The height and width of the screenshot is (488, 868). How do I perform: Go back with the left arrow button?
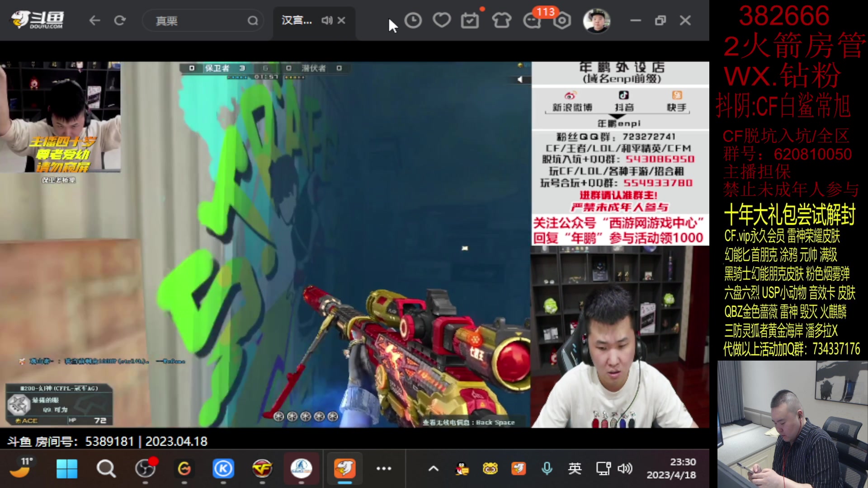94,20
